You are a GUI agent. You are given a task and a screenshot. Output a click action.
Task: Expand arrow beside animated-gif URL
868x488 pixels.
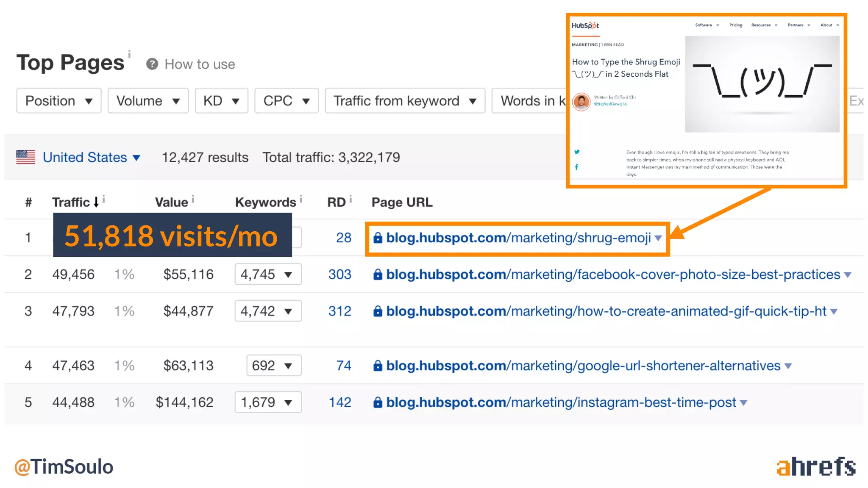click(834, 312)
